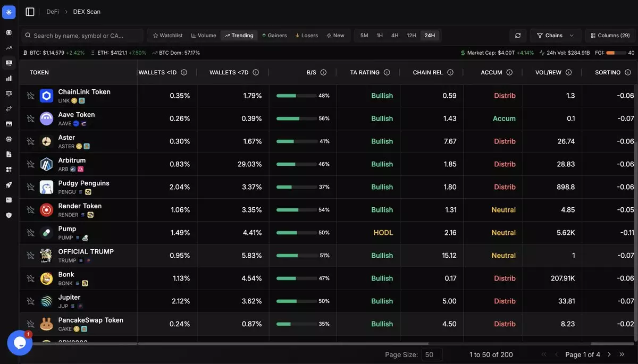This screenshot has height=364, width=638.
Task: Open the globe icon in the sidebar
Action: pyautogui.click(x=9, y=139)
